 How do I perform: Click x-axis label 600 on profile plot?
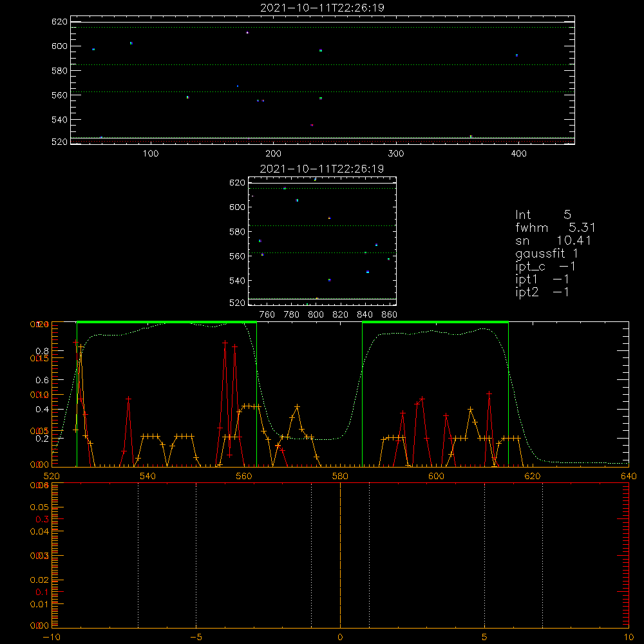(x=436, y=476)
